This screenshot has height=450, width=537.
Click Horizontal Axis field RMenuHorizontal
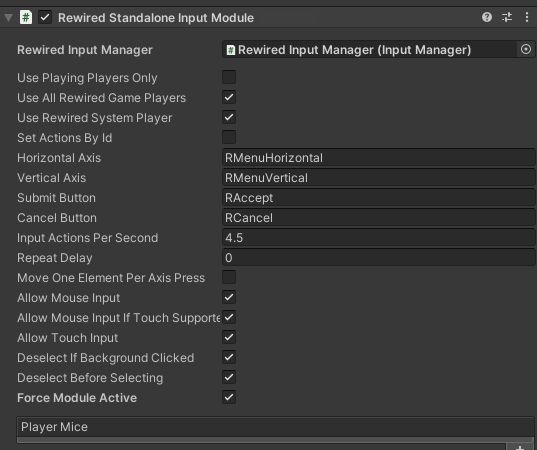[378, 158]
